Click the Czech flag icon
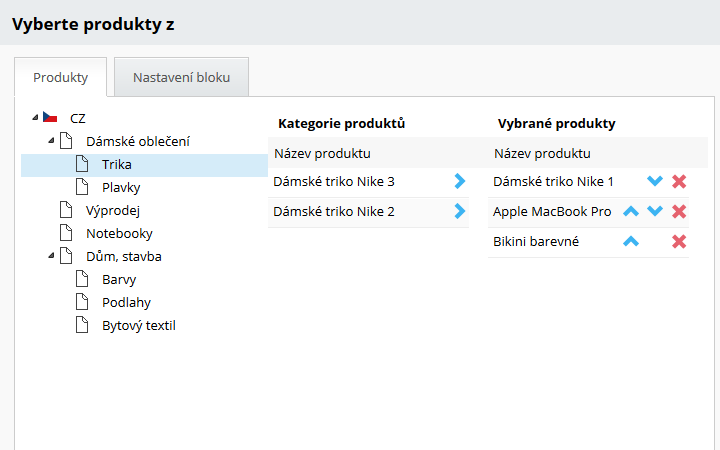 [x=50, y=117]
